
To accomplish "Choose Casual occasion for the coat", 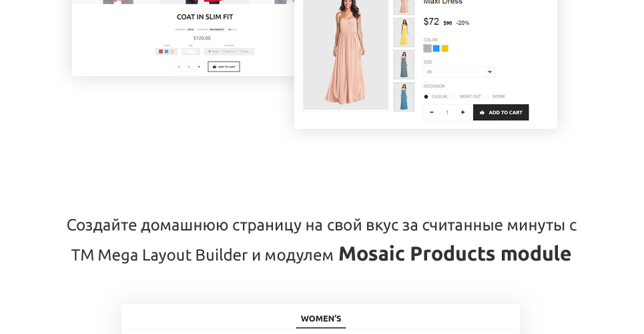I will tap(210, 51).
